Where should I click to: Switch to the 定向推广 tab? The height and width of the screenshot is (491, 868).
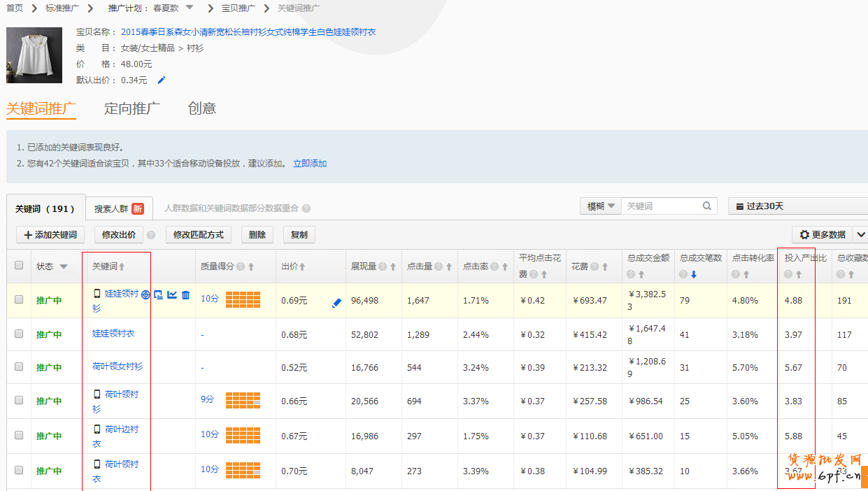(x=132, y=108)
